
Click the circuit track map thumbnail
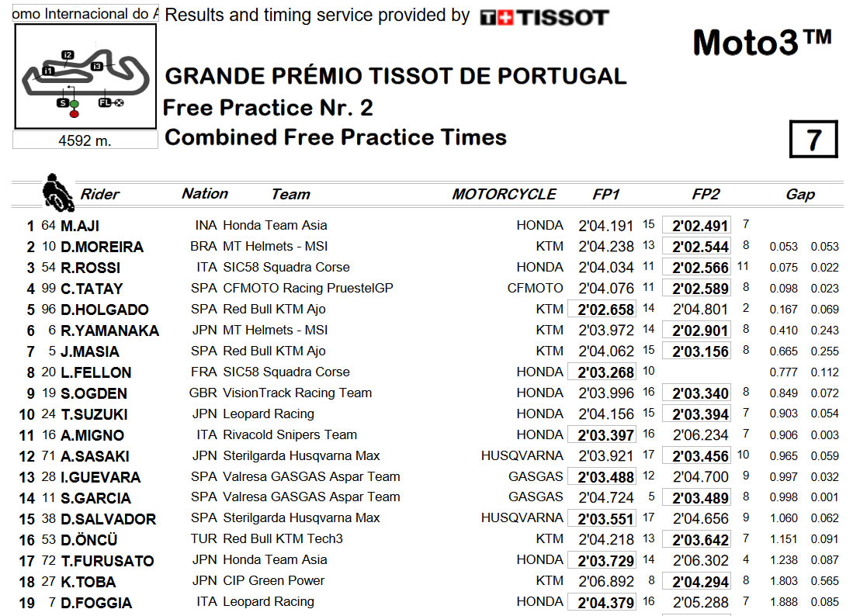85,76
